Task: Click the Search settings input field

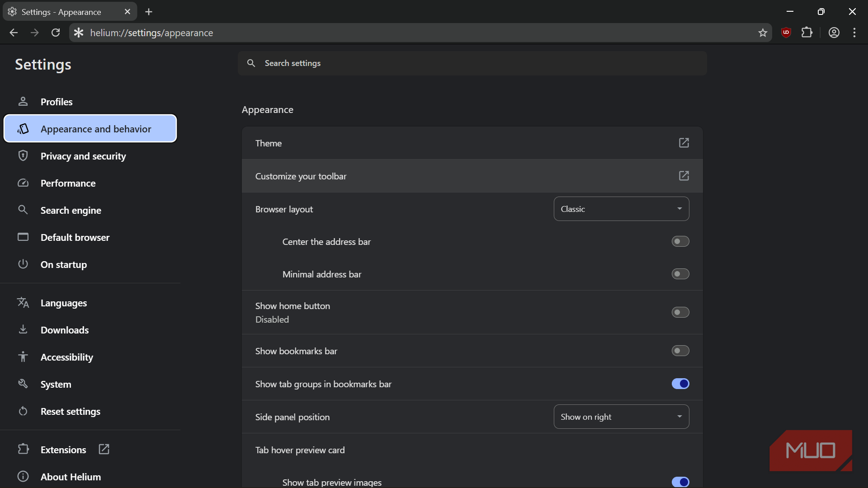Action: tap(472, 63)
